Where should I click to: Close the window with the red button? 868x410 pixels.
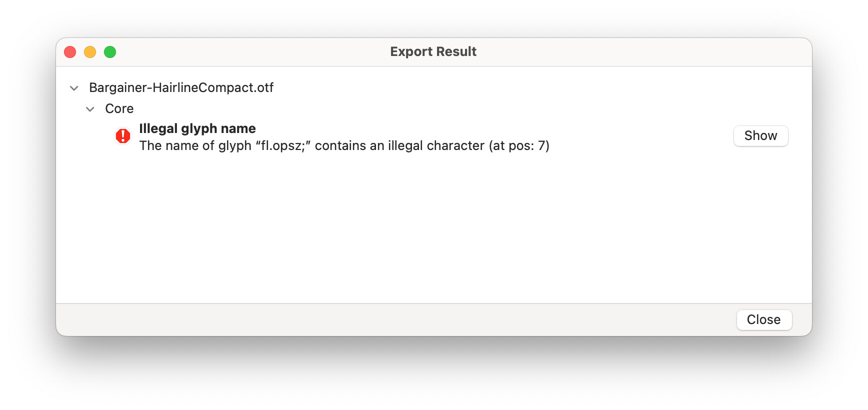pos(70,52)
